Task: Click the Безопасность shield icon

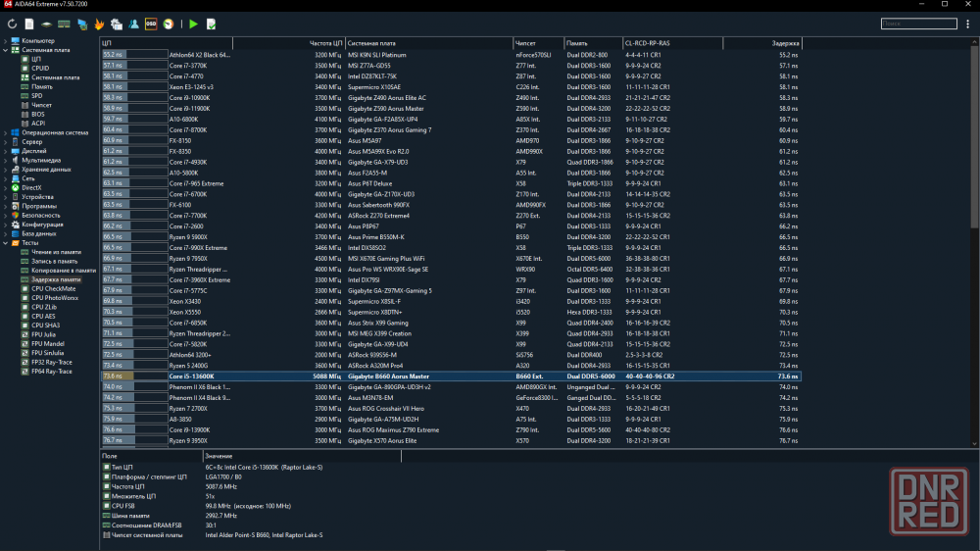Action: (16, 215)
